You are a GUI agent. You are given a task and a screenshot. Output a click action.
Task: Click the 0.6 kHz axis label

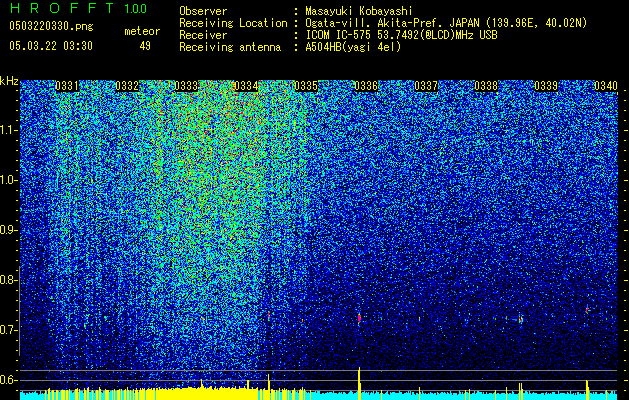(8, 380)
